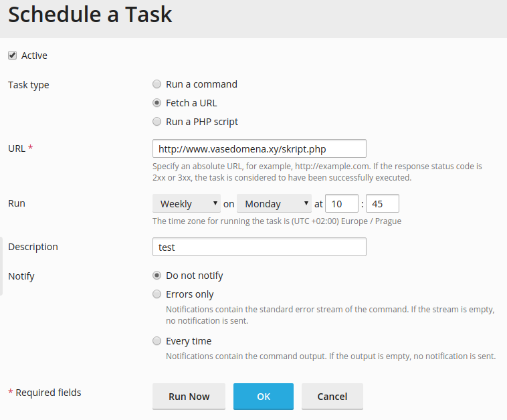Click the Fetch a URL label
The height and width of the screenshot is (420, 507).
tap(191, 103)
